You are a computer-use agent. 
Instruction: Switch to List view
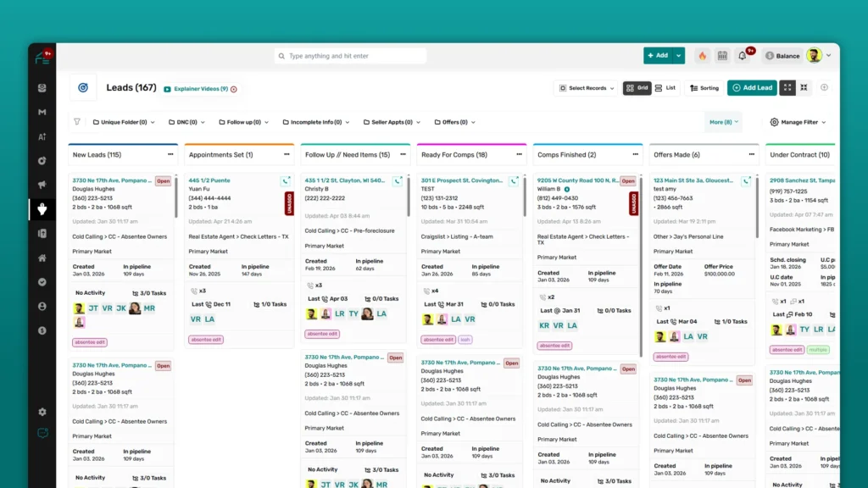click(665, 88)
